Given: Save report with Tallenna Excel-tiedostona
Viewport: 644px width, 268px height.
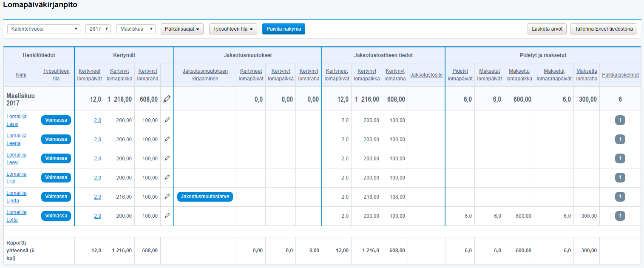Looking at the screenshot, I should [604, 29].
